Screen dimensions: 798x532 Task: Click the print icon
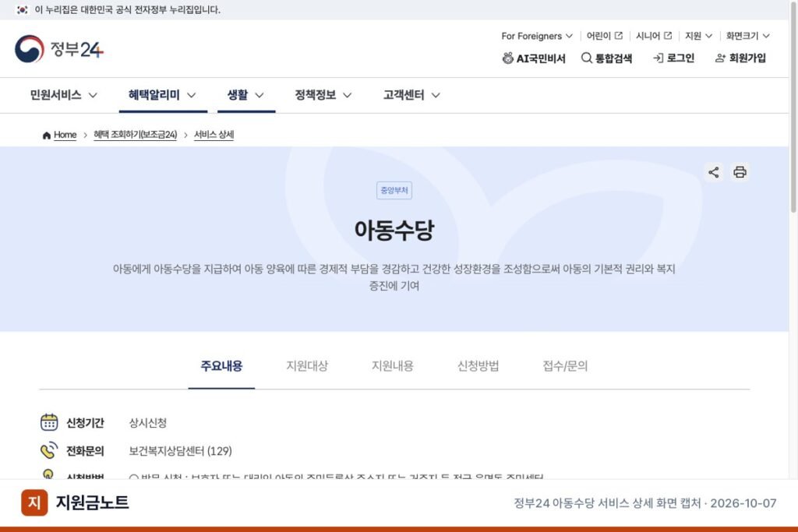coord(740,172)
